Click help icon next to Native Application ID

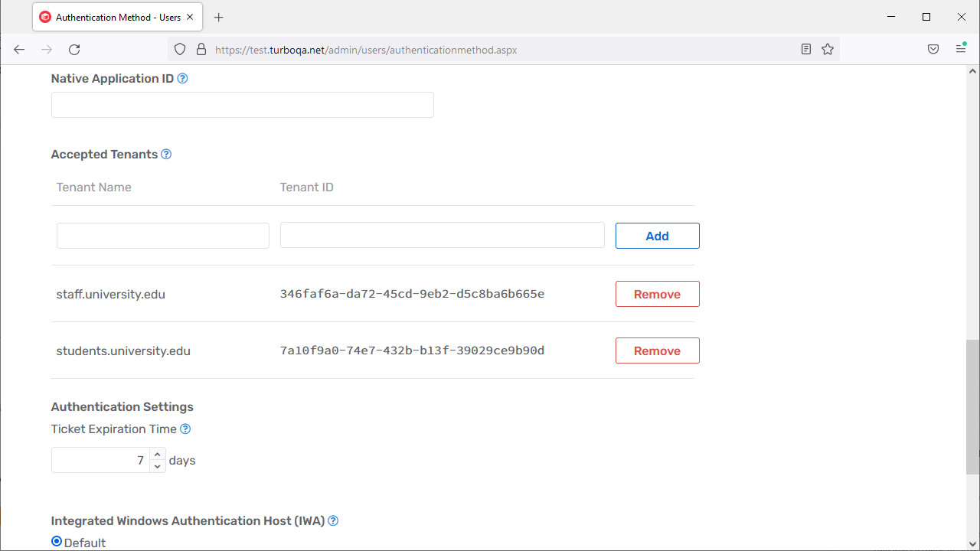[182, 78]
